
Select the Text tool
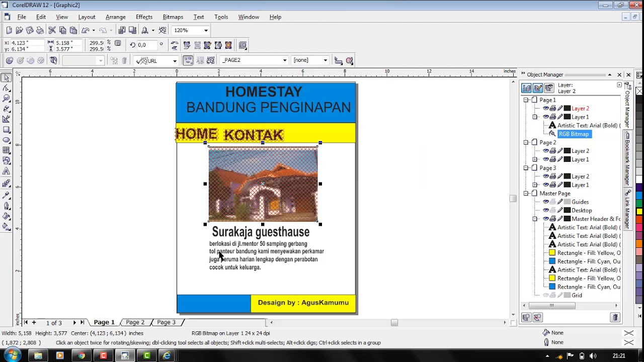point(7,171)
